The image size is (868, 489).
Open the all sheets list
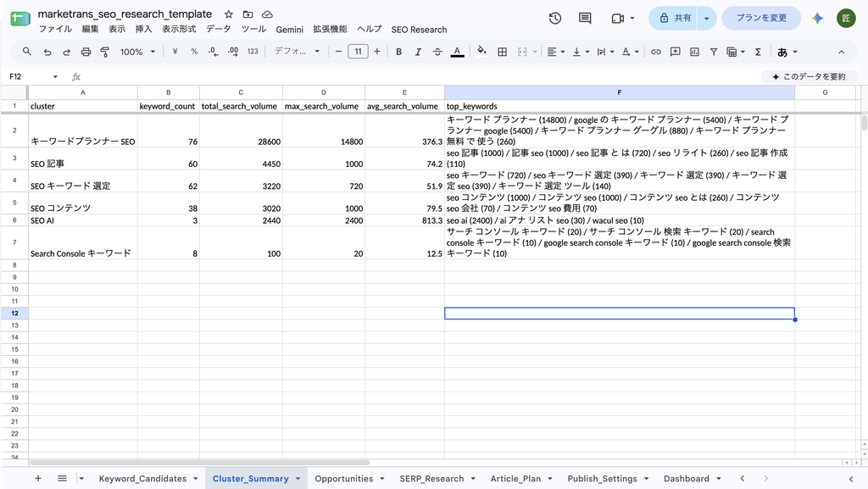click(x=62, y=479)
